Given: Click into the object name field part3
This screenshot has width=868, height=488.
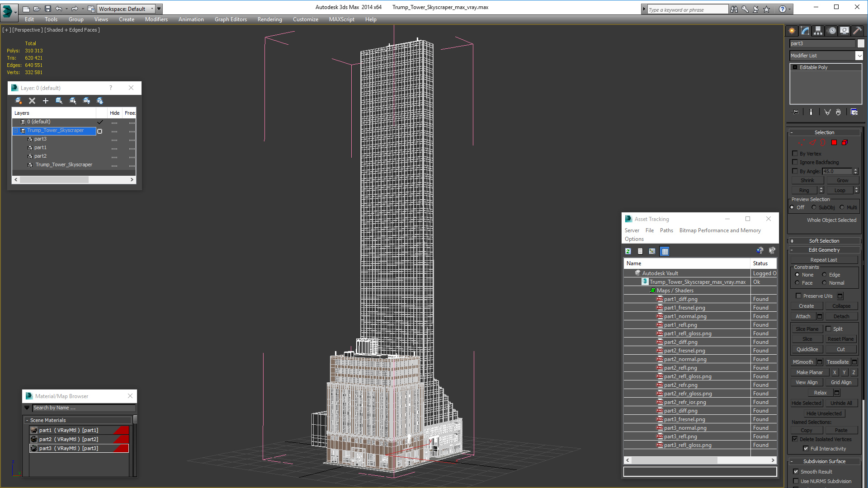Looking at the screenshot, I should pos(822,43).
